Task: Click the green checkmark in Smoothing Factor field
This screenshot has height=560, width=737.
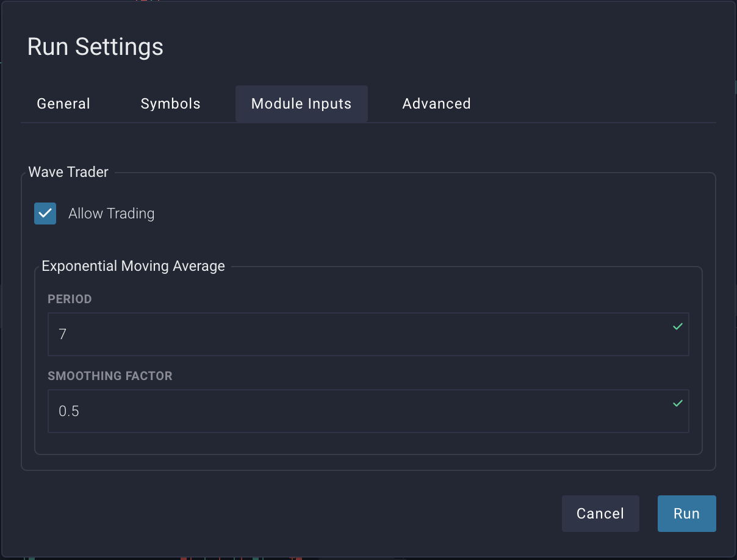Action: click(x=677, y=403)
